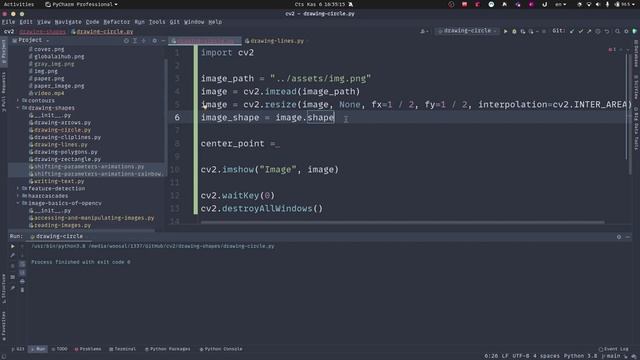Show Git history clock icon
This screenshot has height=360, width=640.
(x=598, y=31)
